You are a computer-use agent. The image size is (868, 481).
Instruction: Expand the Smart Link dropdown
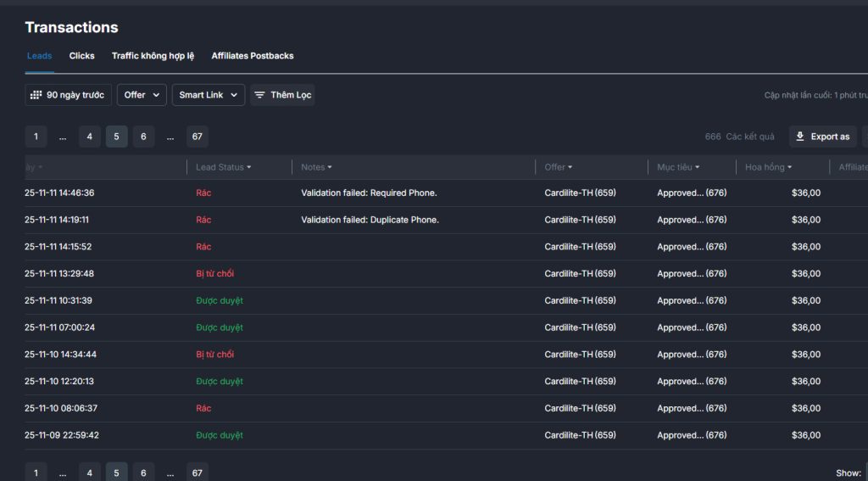click(x=208, y=95)
